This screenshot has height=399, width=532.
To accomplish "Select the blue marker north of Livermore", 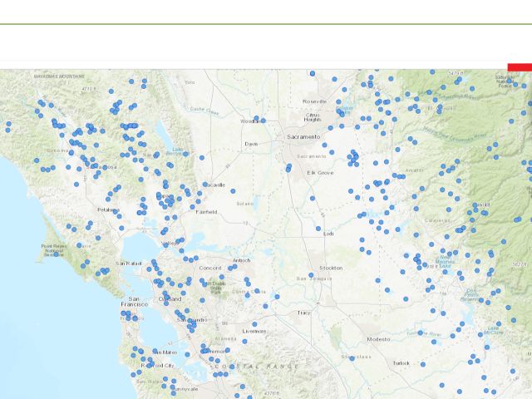I will click(255, 324).
